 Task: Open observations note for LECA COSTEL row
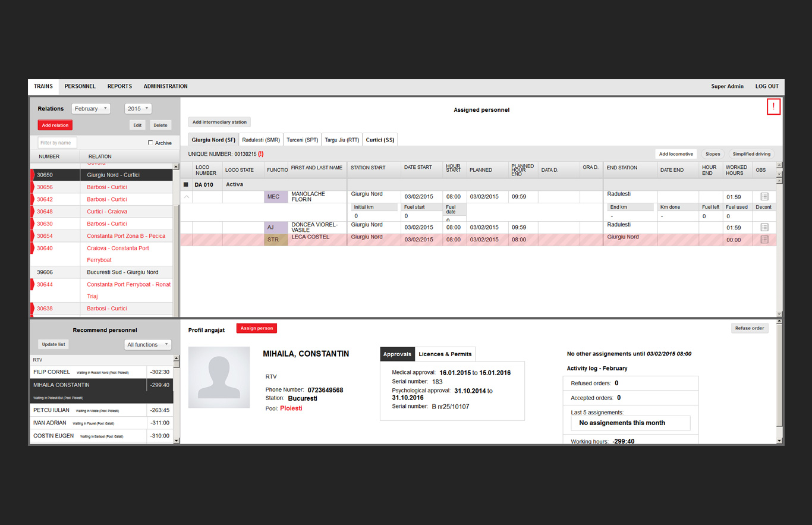pos(764,239)
